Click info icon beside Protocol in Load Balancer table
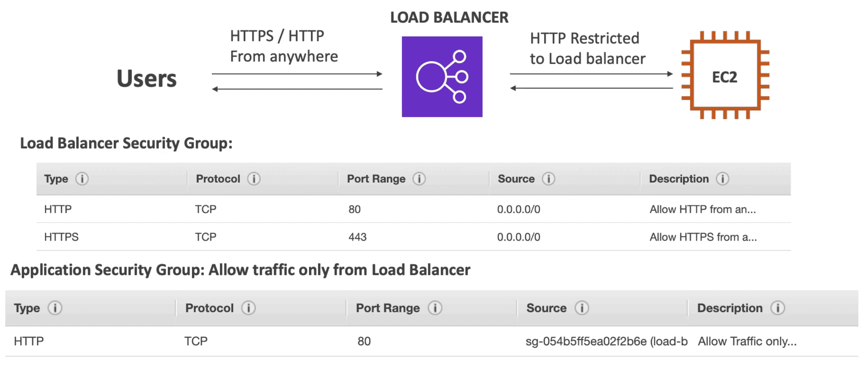Screen dimensions: 868x366 tap(254, 179)
